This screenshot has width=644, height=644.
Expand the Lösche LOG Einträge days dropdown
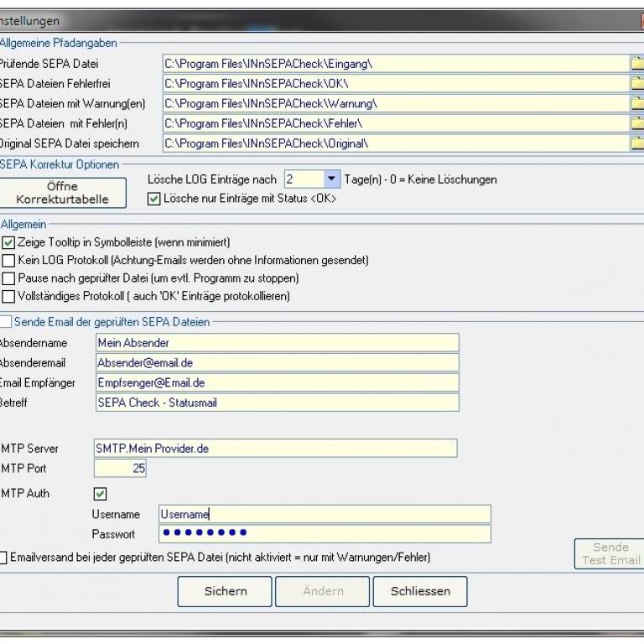tap(330, 179)
